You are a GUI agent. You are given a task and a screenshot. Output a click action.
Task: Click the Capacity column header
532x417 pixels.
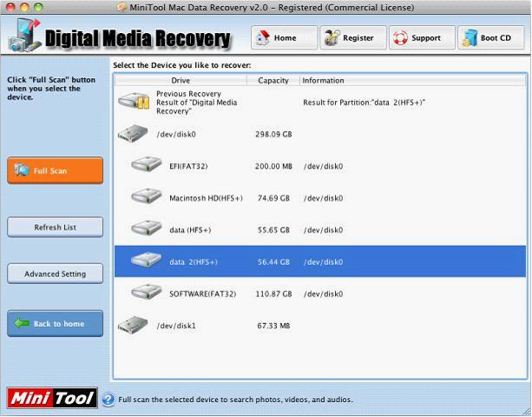273,81
